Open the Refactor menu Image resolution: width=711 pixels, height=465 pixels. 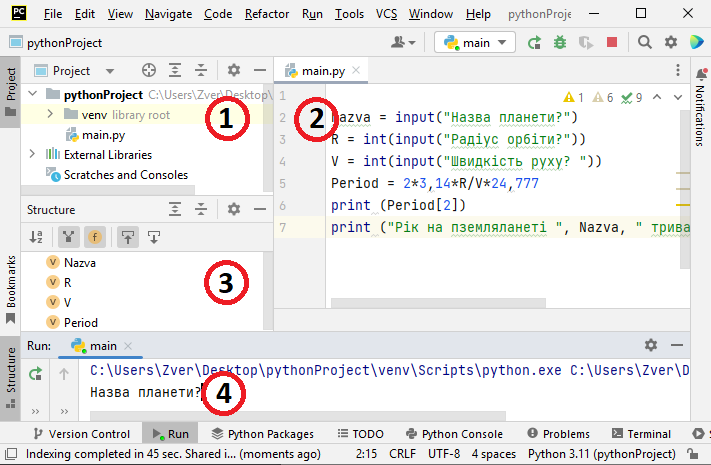tap(266, 15)
